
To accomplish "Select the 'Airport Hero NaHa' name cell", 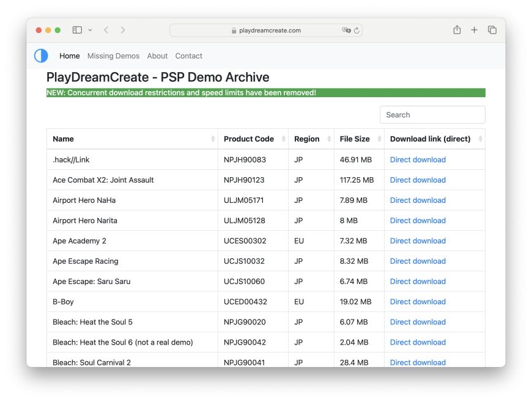I will coord(132,200).
